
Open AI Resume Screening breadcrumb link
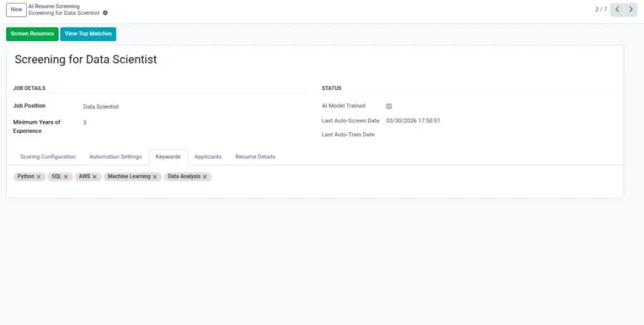54,6
